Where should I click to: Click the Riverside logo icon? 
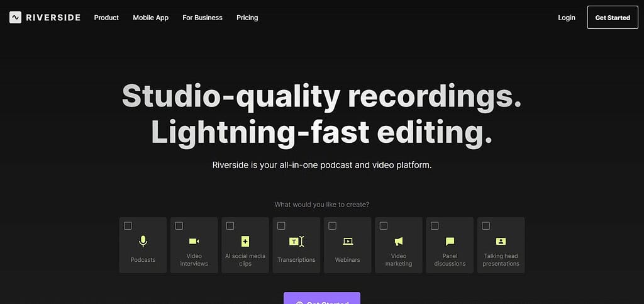coord(15,17)
